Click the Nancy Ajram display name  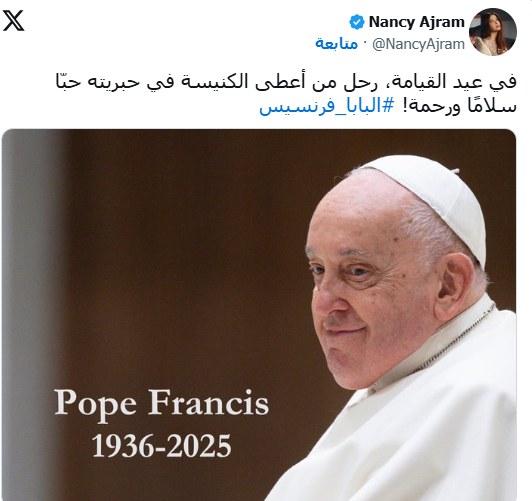coord(416,22)
